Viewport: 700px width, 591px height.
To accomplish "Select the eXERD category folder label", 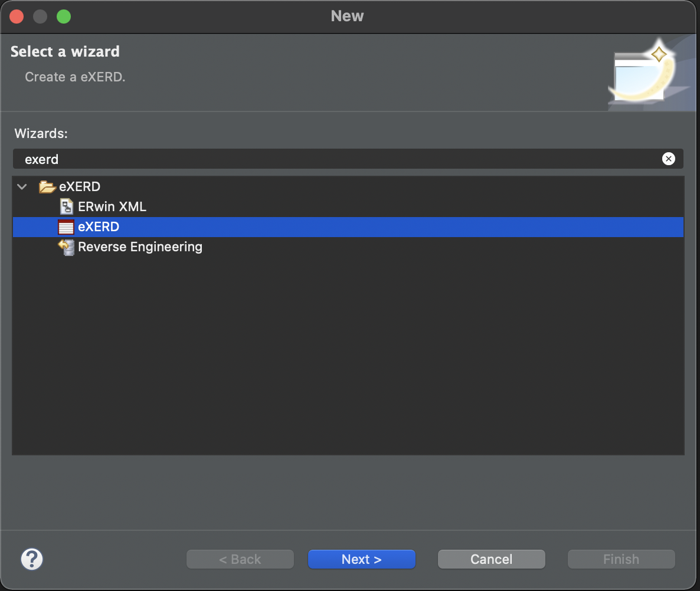I will coord(80,186).
